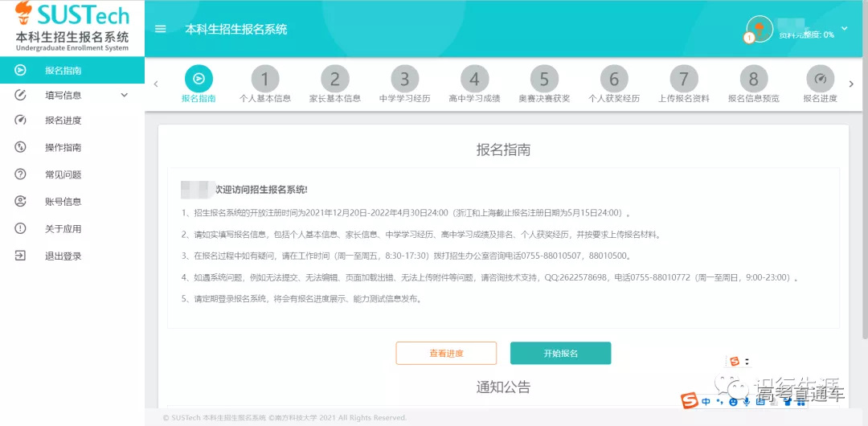Screen dimensions: 868x426
Task: Go to the previous steps with left arrow
Action: click(x=156, y=84)
